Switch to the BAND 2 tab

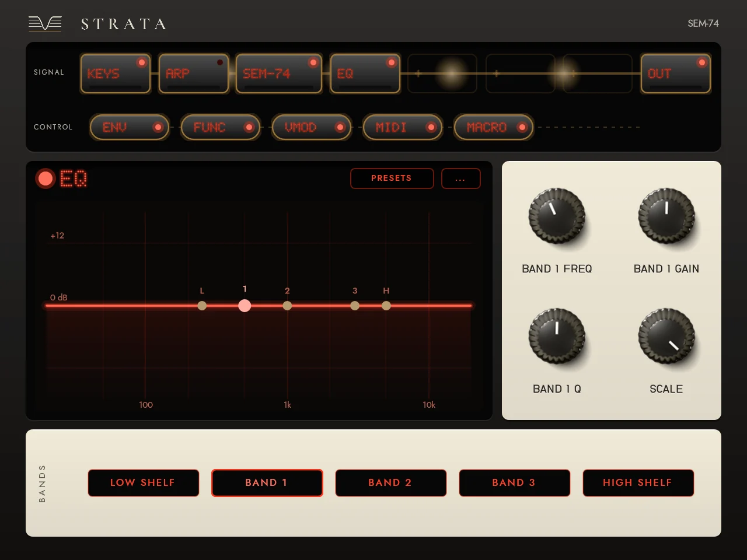[x=391, y=483]
